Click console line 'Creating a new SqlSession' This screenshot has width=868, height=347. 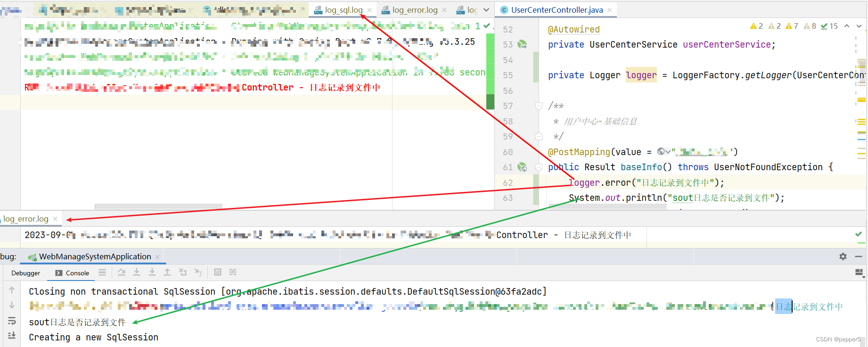click(x=93, y=337)
